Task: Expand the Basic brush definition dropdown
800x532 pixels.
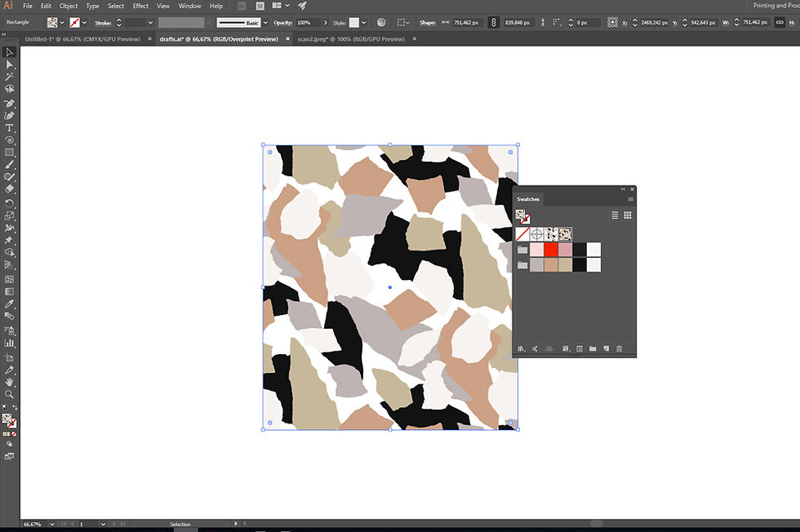Action: [x=265, y=23]
